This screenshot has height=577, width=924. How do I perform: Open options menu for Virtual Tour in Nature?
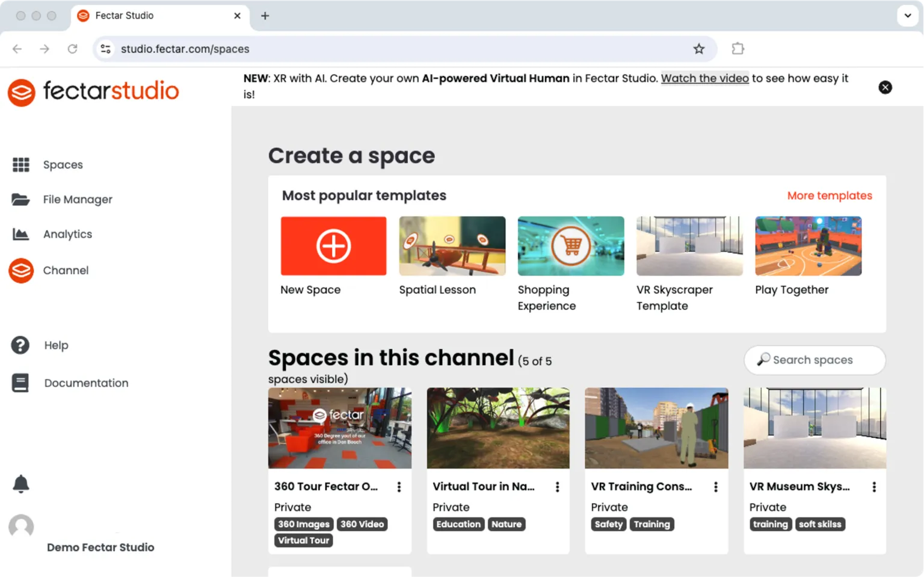tap(557, 487)
